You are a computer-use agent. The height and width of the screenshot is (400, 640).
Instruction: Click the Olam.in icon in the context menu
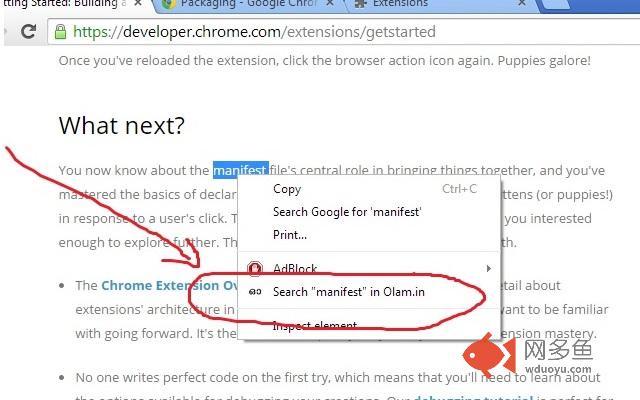click(x=255, y=292)
